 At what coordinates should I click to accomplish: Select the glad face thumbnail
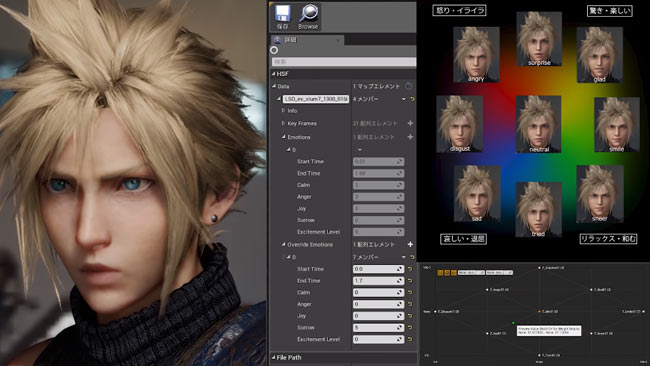[x=599, y=55]
